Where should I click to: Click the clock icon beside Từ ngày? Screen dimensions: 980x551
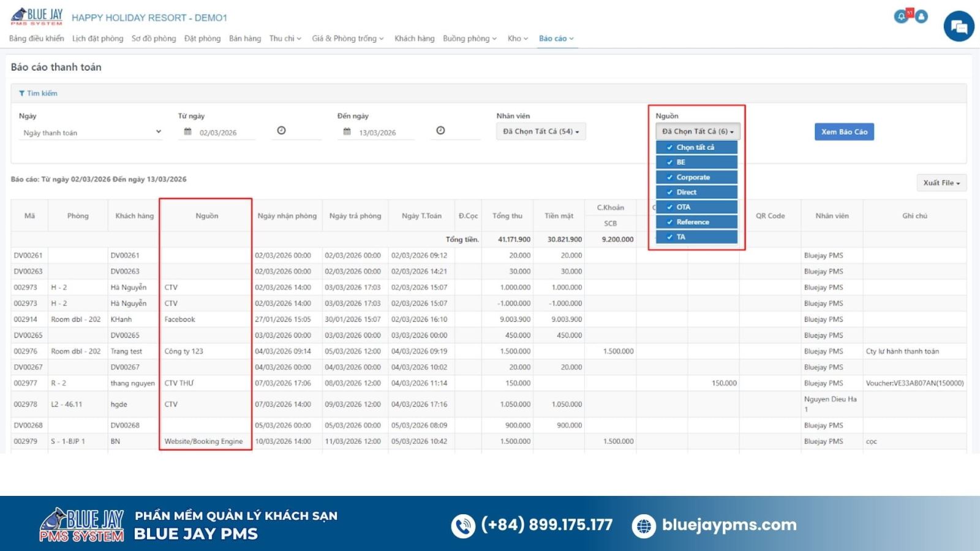point(281,130)
